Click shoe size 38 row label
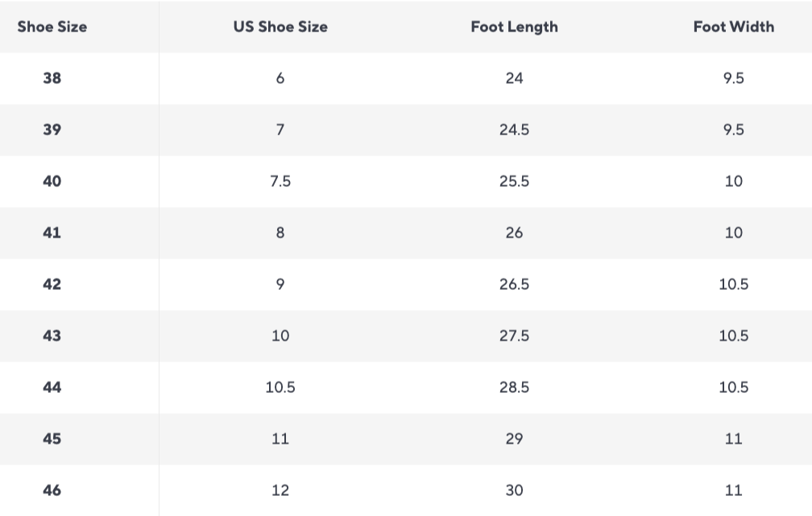This screenshot has height=516, width=812. click(x=52, y=78)
